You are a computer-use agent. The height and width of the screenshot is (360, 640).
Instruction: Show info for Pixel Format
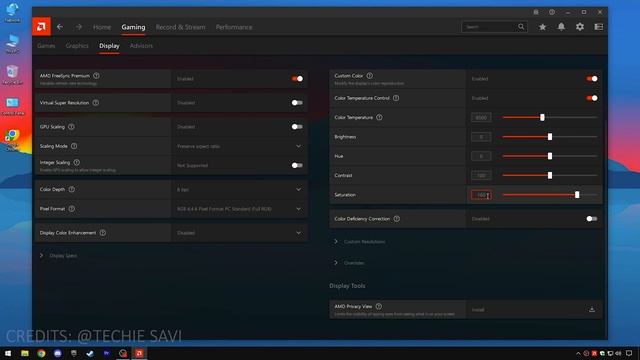pos(72,209)
